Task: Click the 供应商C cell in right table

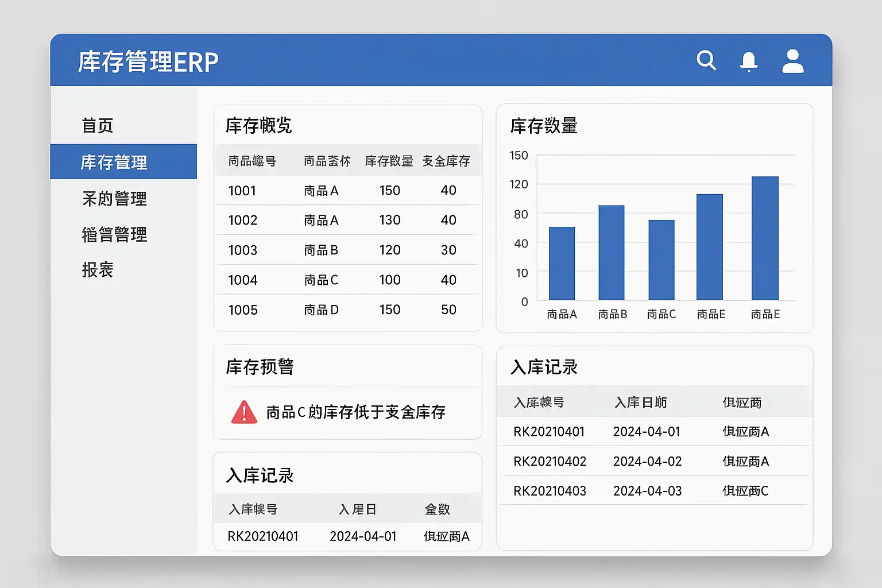Action: (x=745, y=492)
